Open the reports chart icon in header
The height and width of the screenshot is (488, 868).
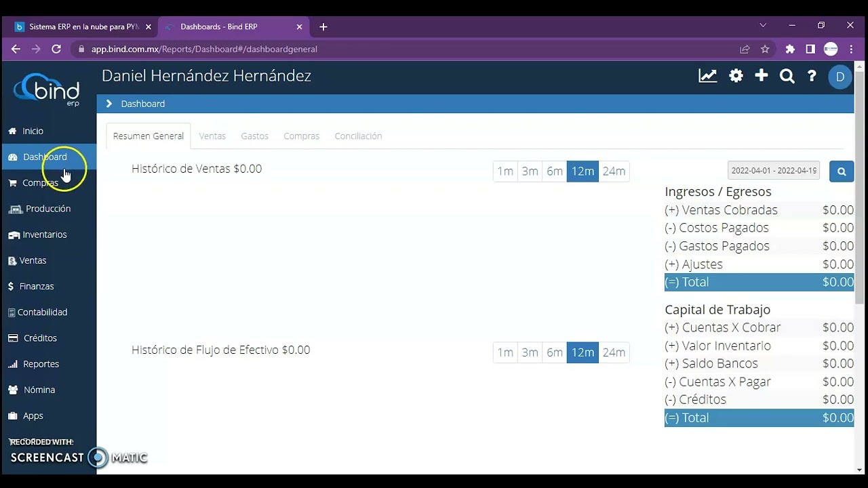click(x=708, y=77)
